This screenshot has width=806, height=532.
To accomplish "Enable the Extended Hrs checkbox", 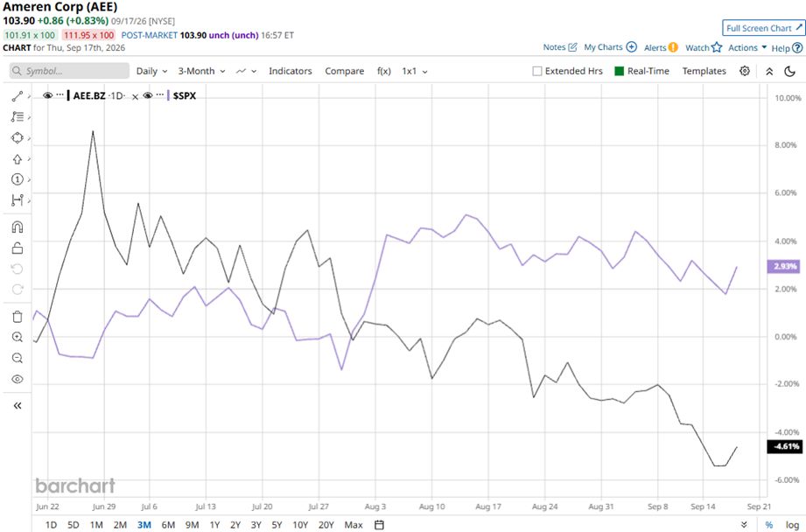I will [x=537, y=72].
